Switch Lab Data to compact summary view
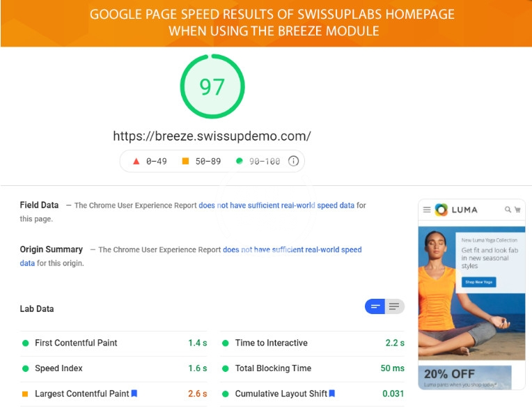Viewport: 532px width, 413px height. [x=375, y=306]
